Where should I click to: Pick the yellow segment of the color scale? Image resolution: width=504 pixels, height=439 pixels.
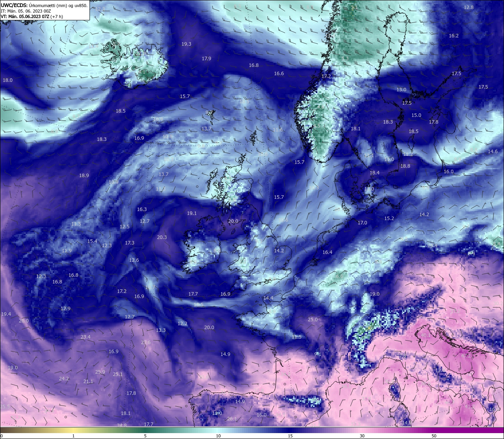73,430
